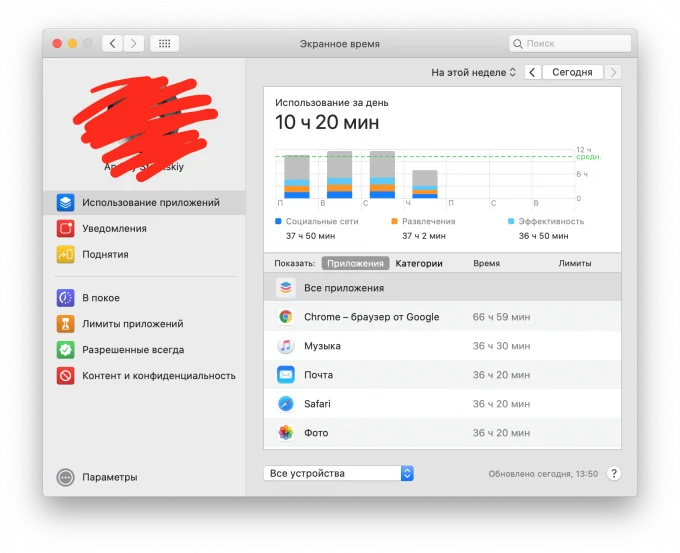Click the Chrome browser icon in the list
680x553 pixels.
tap(286, 317)
